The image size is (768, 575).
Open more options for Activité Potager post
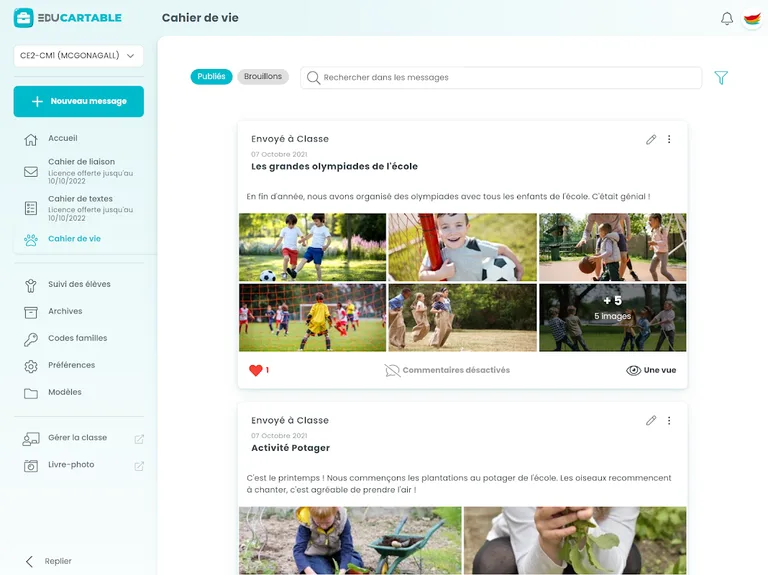669,421
